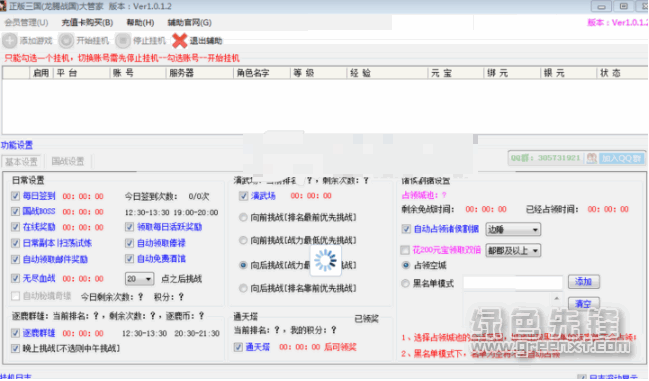The width and height of the screenshot is (649, 381).
Task: Toggle the 国战BOSS checkbox
Action: [15, 212]
